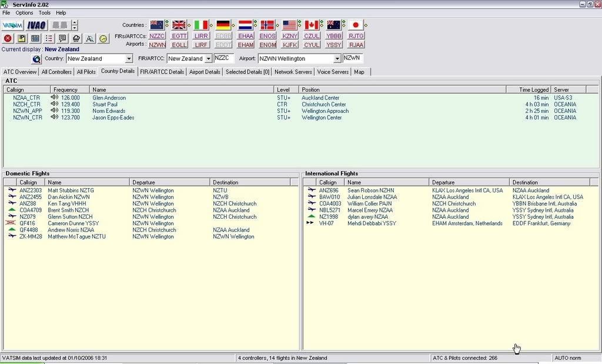
Task: Open the Airport dropdown showing NZWN Wellington
Action: tap(337, 59)
